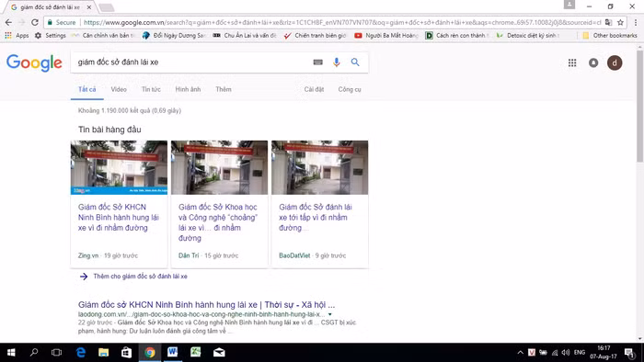644x362 pixels.
Task: Open 'Chu Ân Lai và vấn đề' bookmark
Action: 245,36
